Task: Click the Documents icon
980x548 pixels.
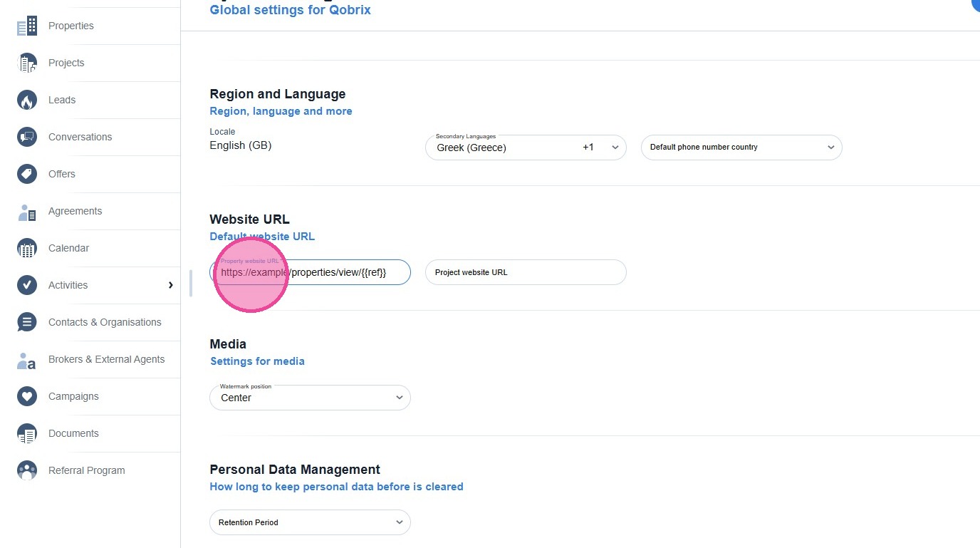Action: (x=27, y=434)
